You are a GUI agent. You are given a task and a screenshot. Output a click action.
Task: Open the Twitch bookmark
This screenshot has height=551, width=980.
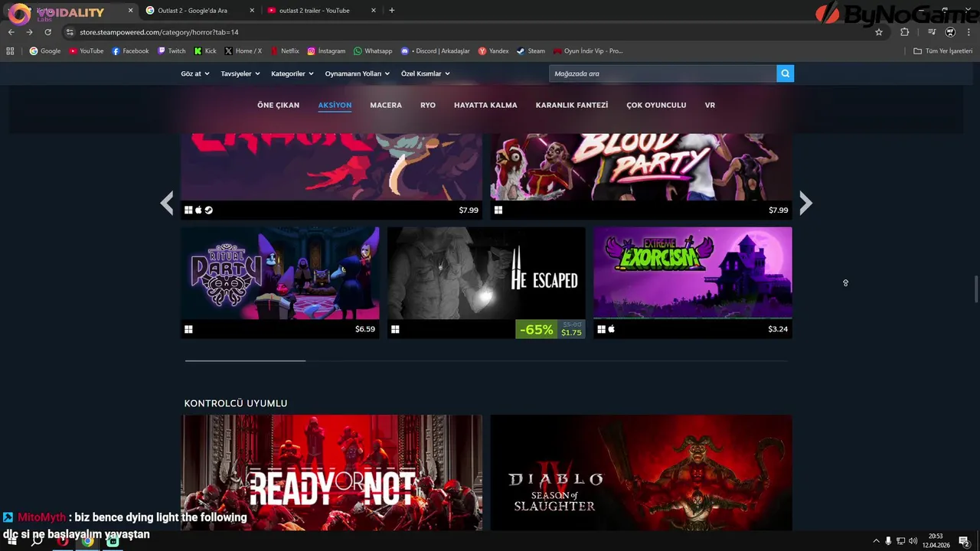[x=171, y=51]
